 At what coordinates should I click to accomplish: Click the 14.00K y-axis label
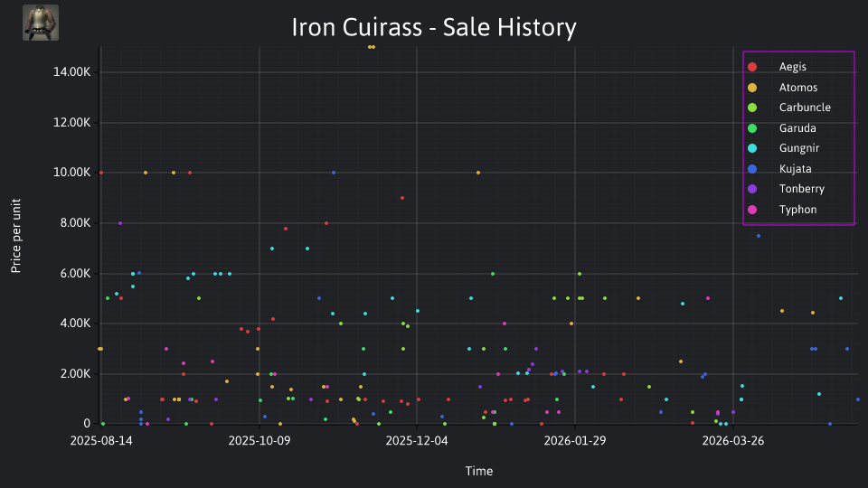pyautogui.click(x=71, y=72)
